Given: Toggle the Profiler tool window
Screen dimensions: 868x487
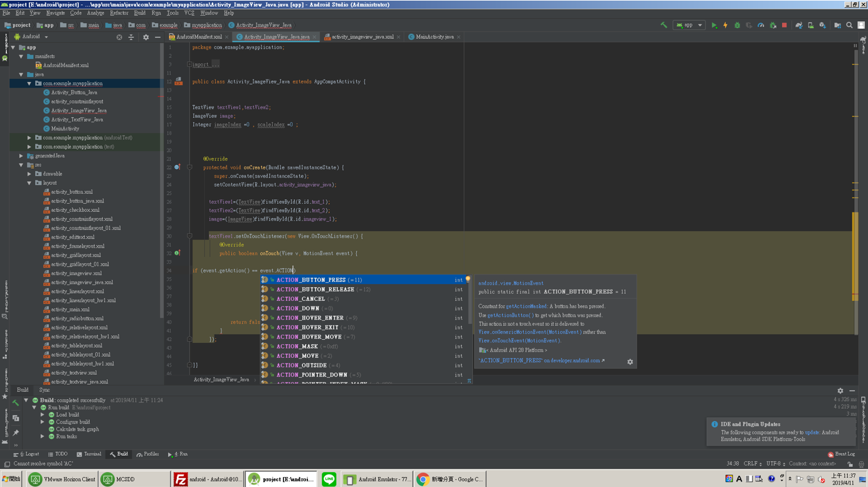Looking at the screenshot, I should [x=148, y=454].
